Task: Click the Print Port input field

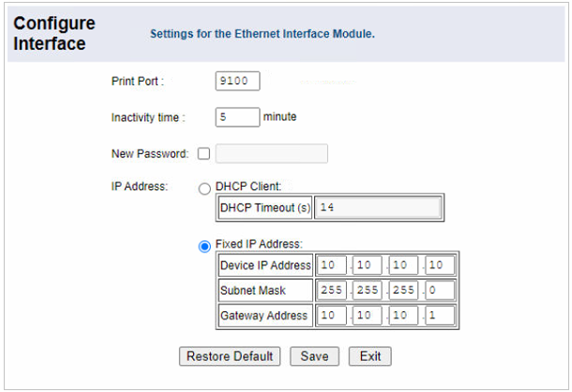Action: point(237,82)
